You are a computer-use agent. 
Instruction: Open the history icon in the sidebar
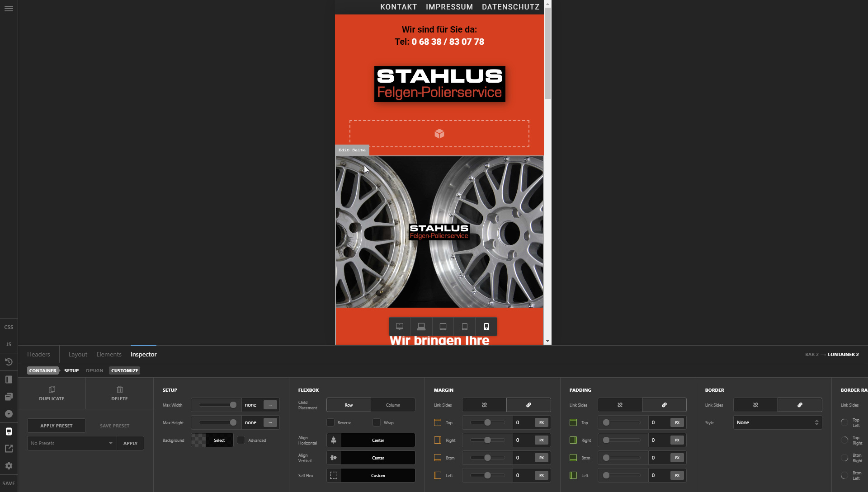tap(9, 362)
